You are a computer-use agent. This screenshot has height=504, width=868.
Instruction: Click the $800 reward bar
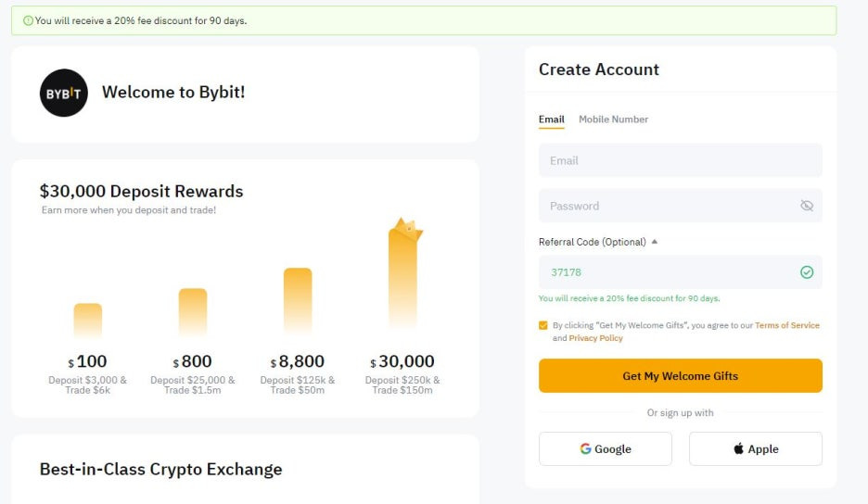click(x=193, y=312)
